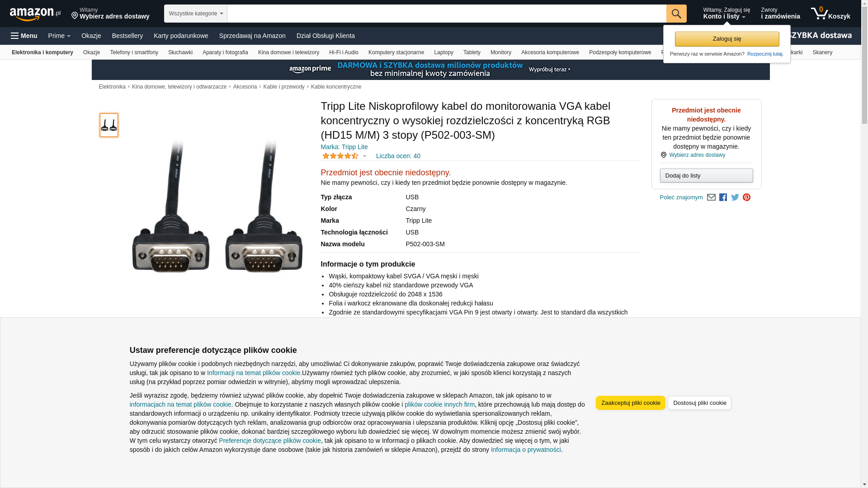Open the Laptopy category tab
868x488 pixels.
443,52
